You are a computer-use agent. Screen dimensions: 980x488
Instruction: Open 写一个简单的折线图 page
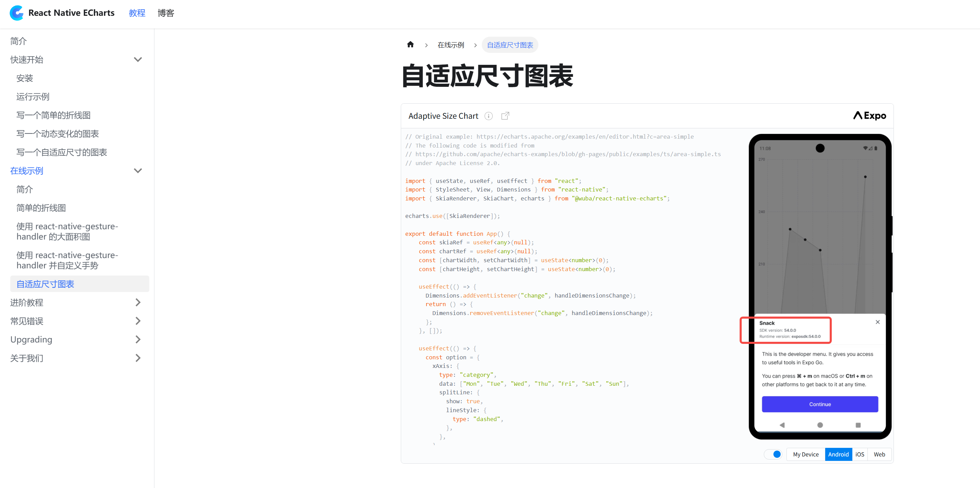tap(54, 115)
